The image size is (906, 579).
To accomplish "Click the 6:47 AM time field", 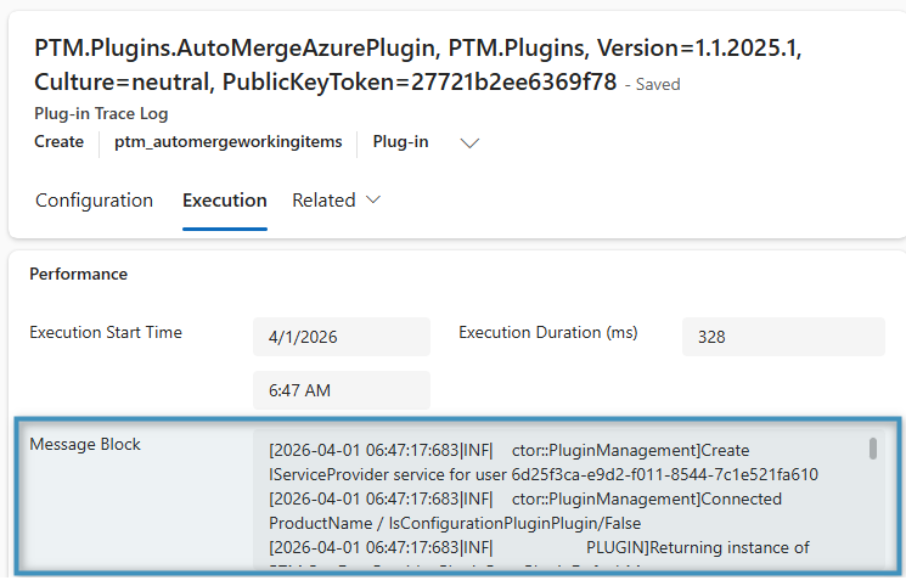I will (x=341, y=391).
